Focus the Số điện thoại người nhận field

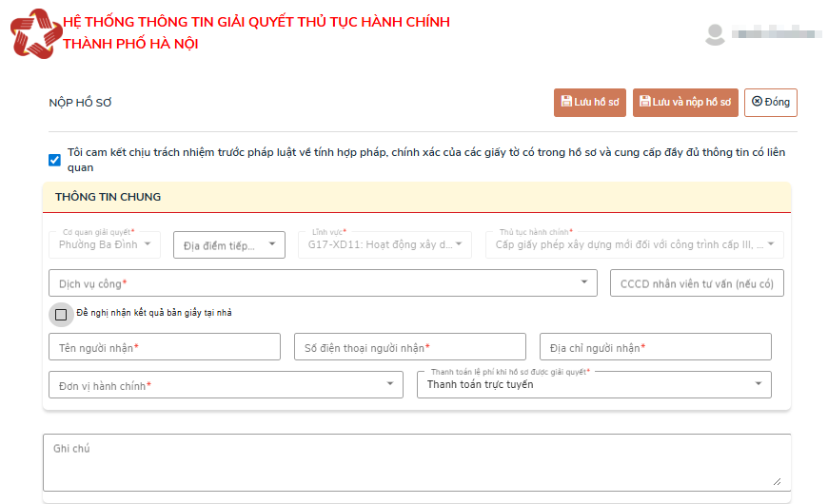click(x=409, y=347)
